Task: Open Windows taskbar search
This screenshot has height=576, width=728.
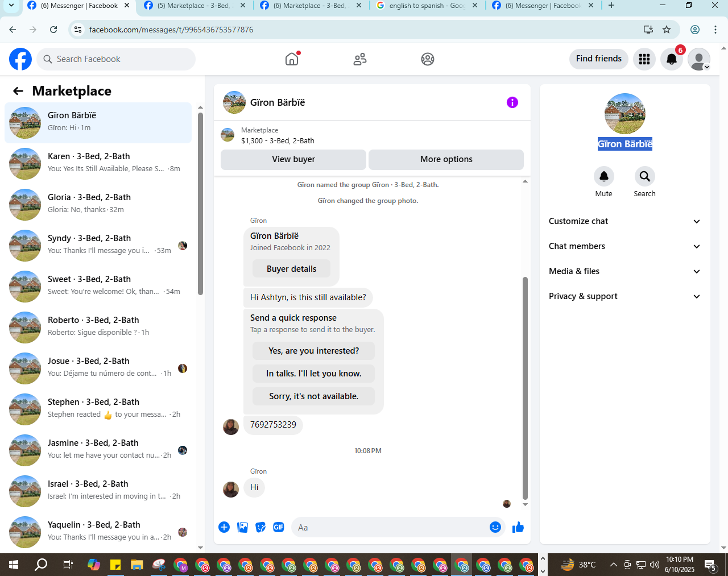Action: point(41,565)
